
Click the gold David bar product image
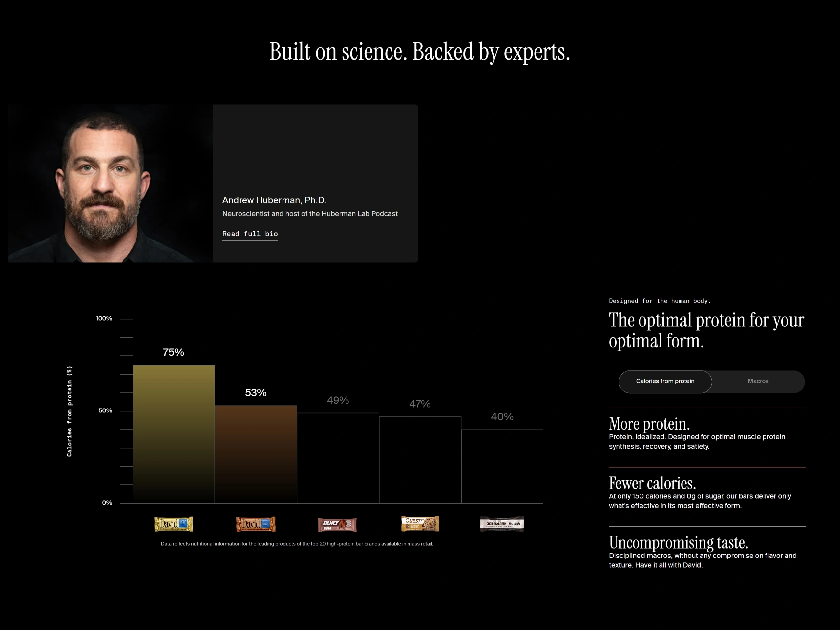[174, 524]
